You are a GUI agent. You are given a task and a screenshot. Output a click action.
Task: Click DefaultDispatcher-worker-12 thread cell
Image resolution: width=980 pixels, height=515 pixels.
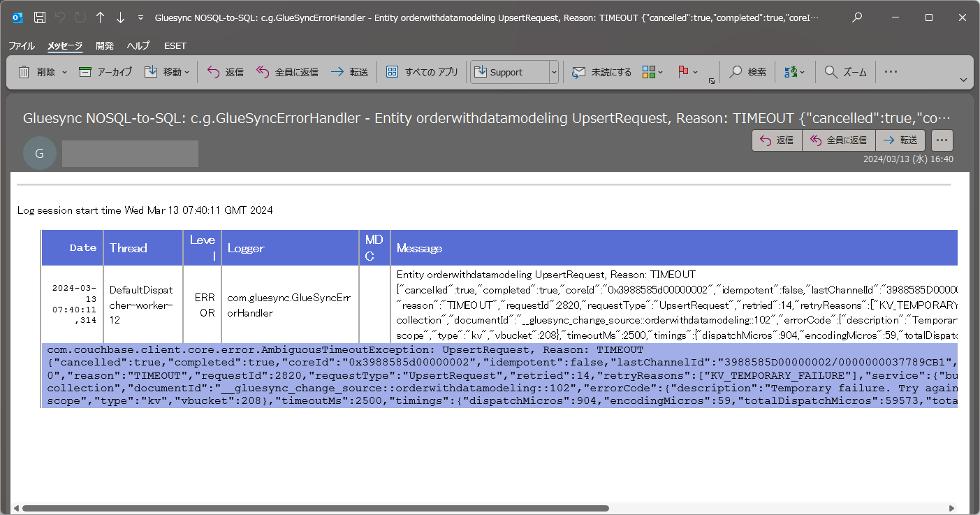click(143, 305)
